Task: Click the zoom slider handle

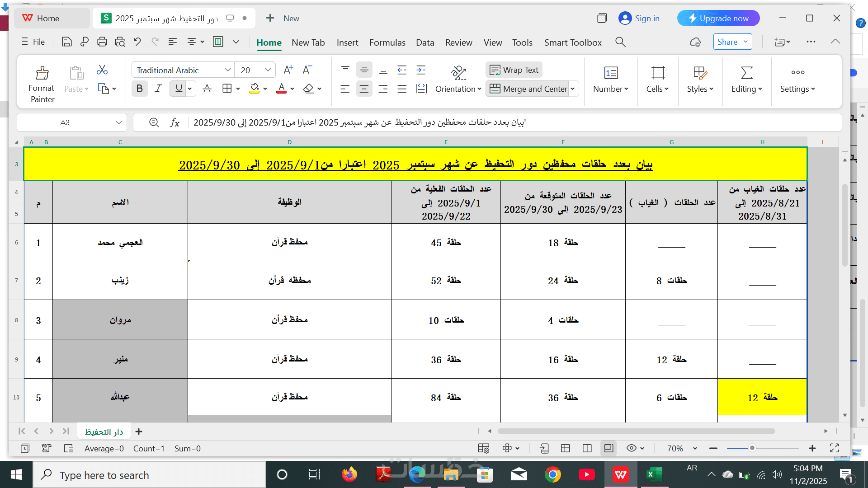Action: (x=752, y=448)
